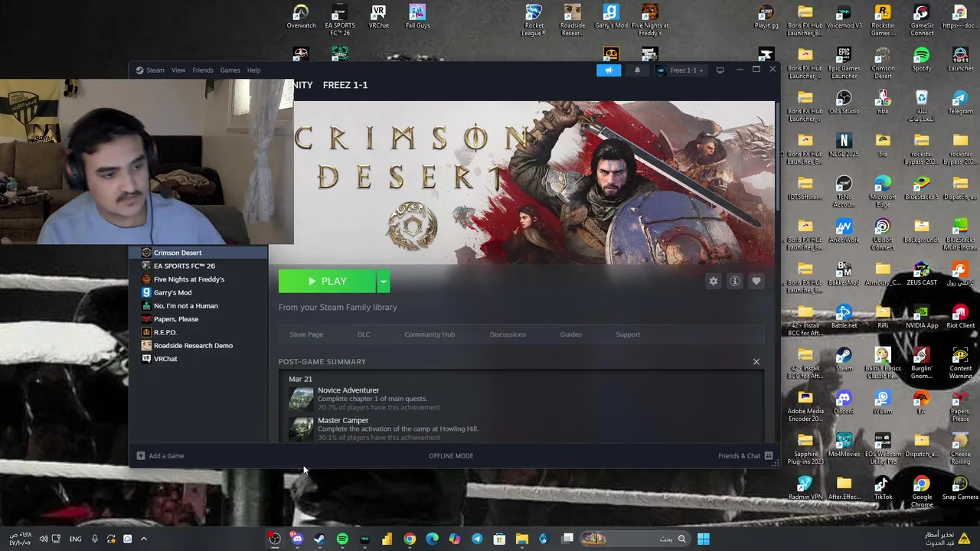Open the Friends menu in Steam

click(x=203, y=70)
